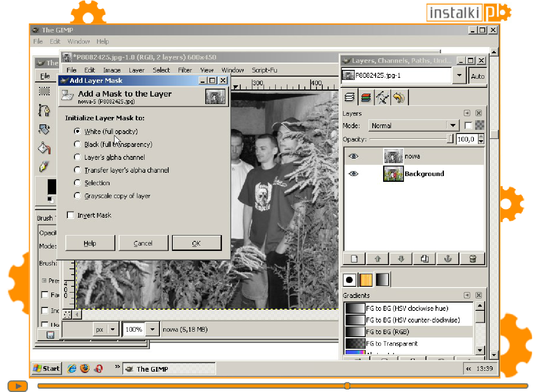
Task: Open the Select menu in image window
Action: coord(161,70)
